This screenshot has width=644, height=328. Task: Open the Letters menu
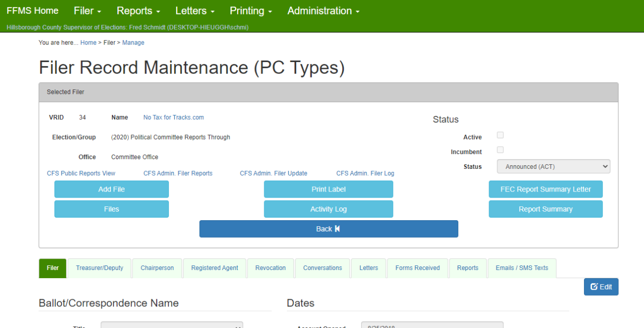(195, 11)
